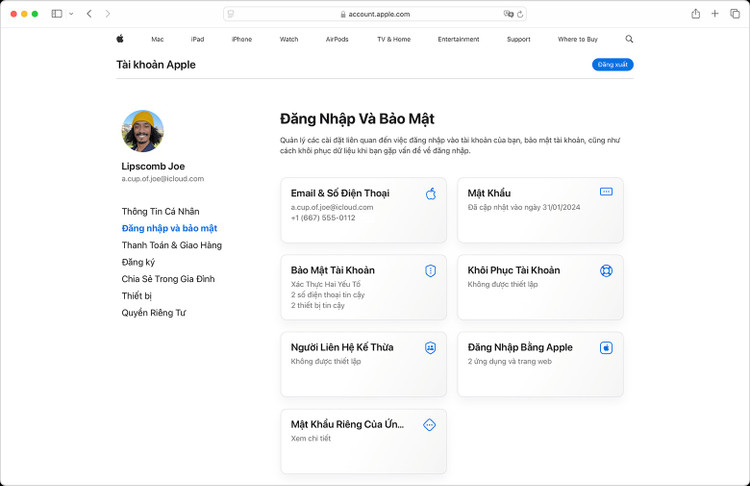Go back with the back arrow
The height and width of the screenshot is (486, 750).
coord(89,14)
